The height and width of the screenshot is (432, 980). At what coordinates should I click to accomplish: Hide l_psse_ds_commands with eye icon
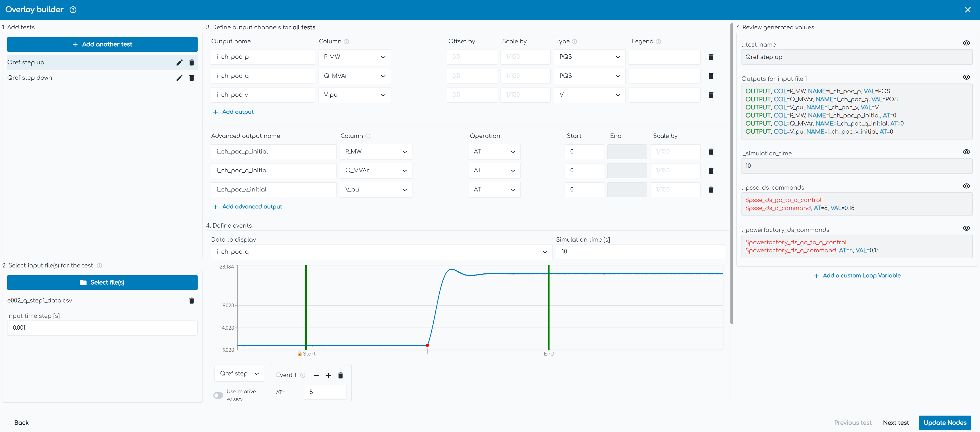click(966, 186)
